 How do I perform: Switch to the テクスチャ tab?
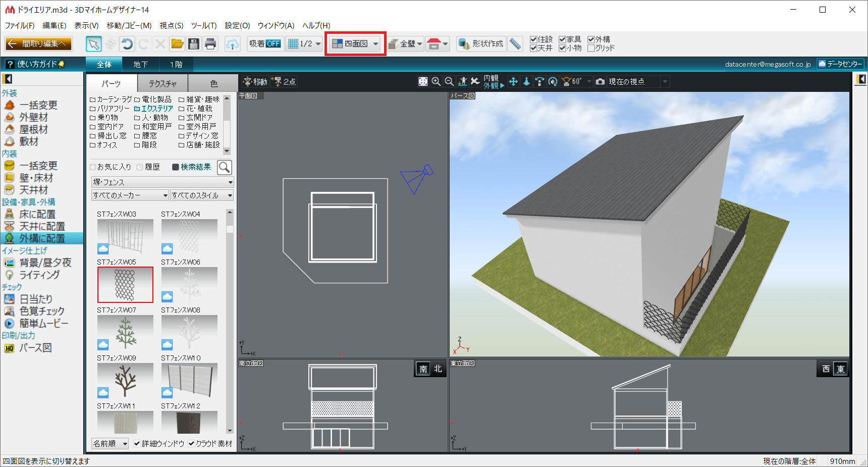[162, 83]
